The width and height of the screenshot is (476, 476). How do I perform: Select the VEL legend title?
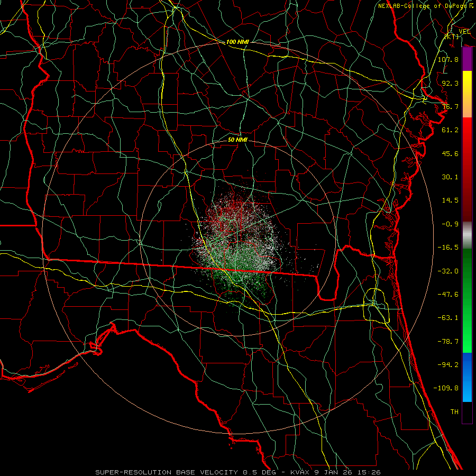tap(464, 31)
